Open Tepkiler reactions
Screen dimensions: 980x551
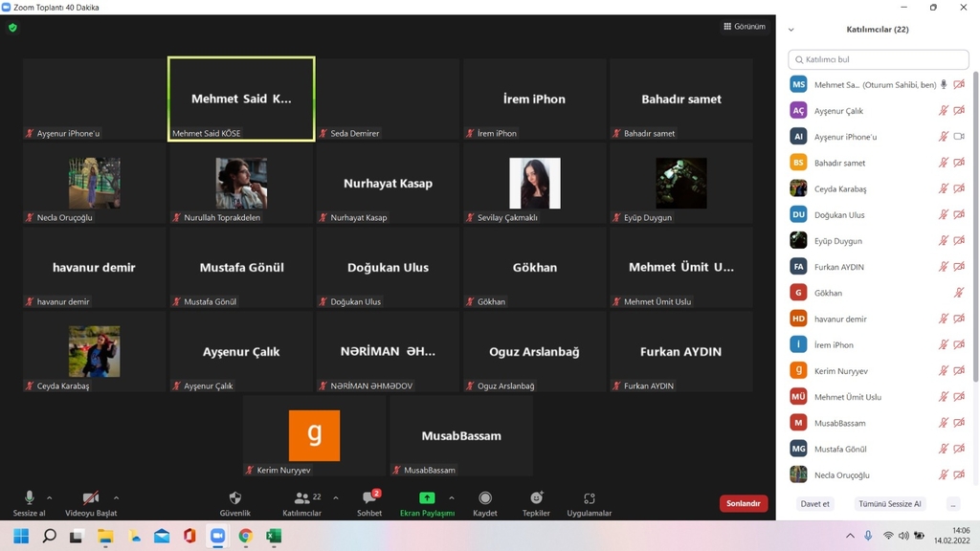pyautogui.click(x=536, y=503)
